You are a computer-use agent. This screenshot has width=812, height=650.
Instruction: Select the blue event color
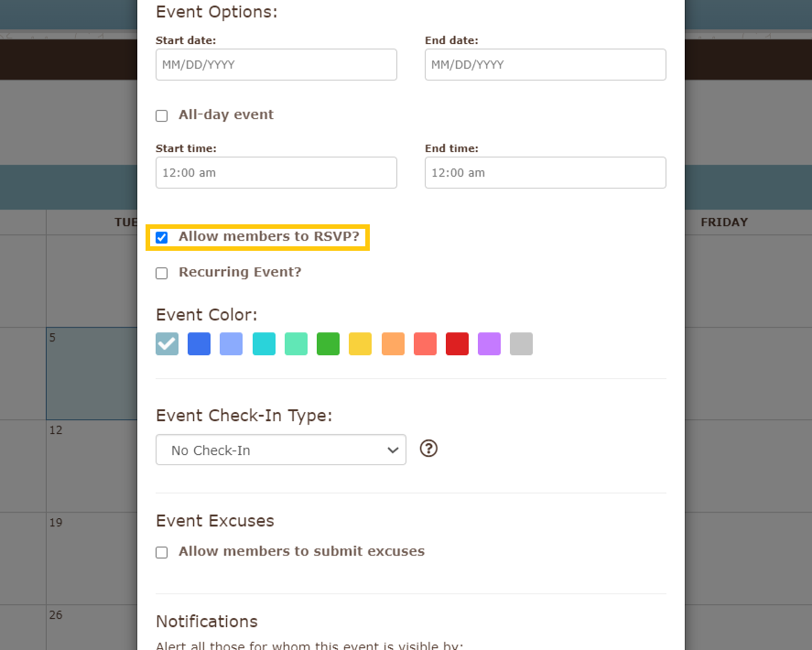point(199,343)
